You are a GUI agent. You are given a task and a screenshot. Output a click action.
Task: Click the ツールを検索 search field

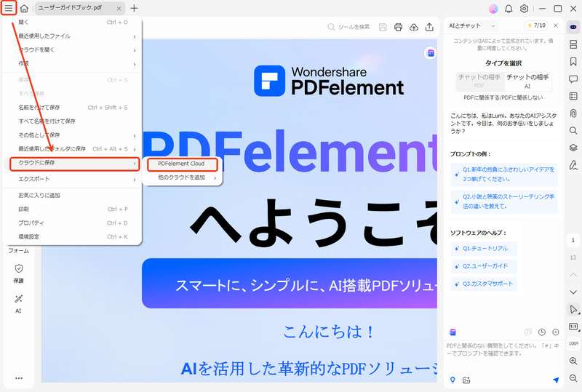coord(349,27)
